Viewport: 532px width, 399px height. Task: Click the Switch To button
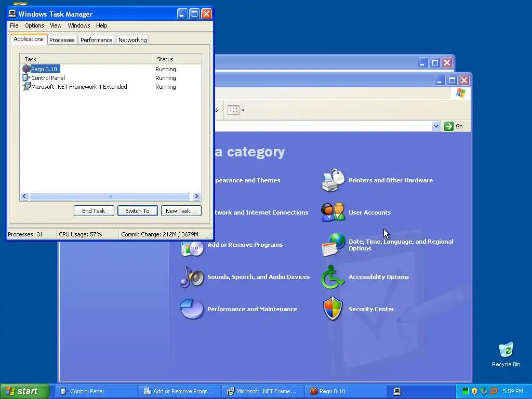pos(137,211)
